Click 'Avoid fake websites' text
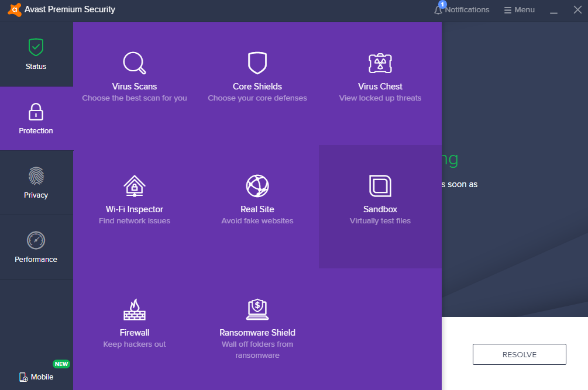Screen dimensions: 588x390 [257, 221]
